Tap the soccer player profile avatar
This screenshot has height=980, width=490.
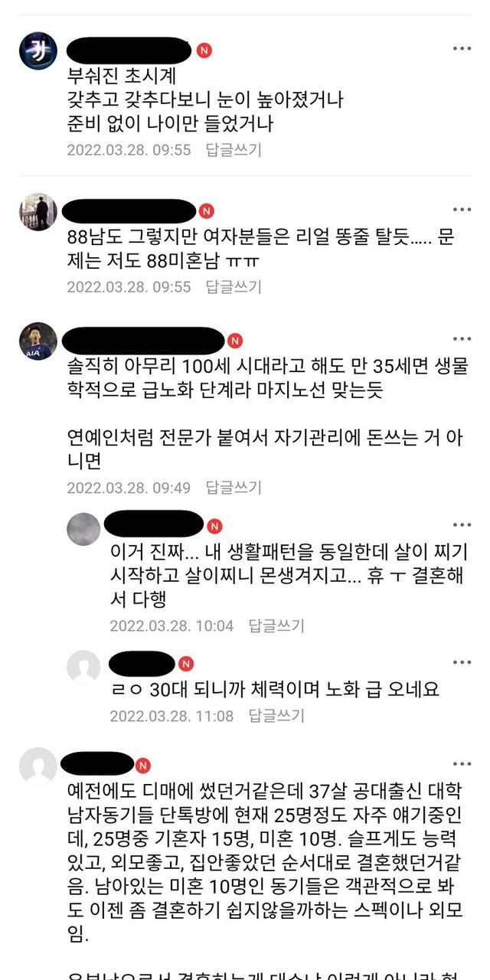38,341
